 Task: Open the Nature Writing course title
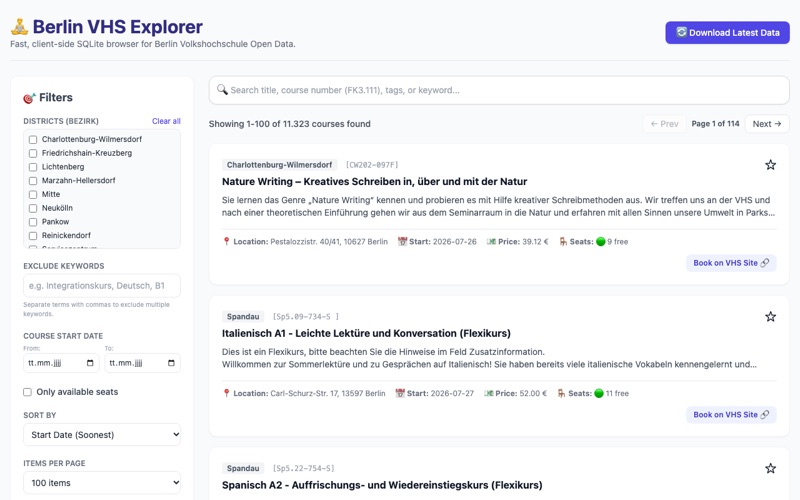pyautogui.click(x=374, y=182)
